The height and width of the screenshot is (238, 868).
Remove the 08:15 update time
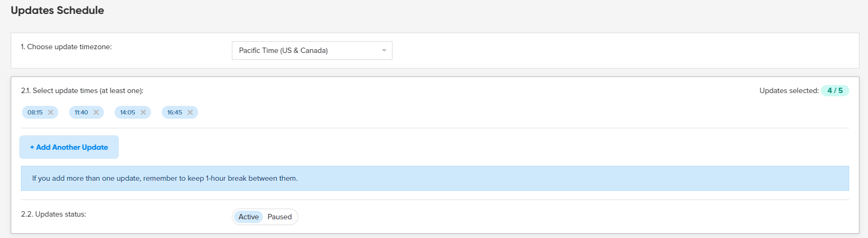(x=50, y=112)
